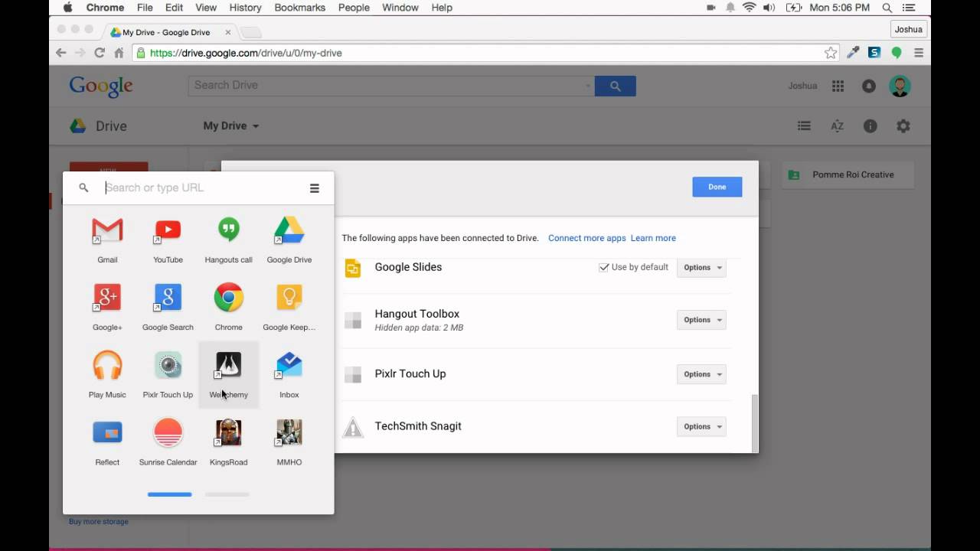Show Drive details info icon
This screenshot has width=980, height=551.
coord(871,126)
